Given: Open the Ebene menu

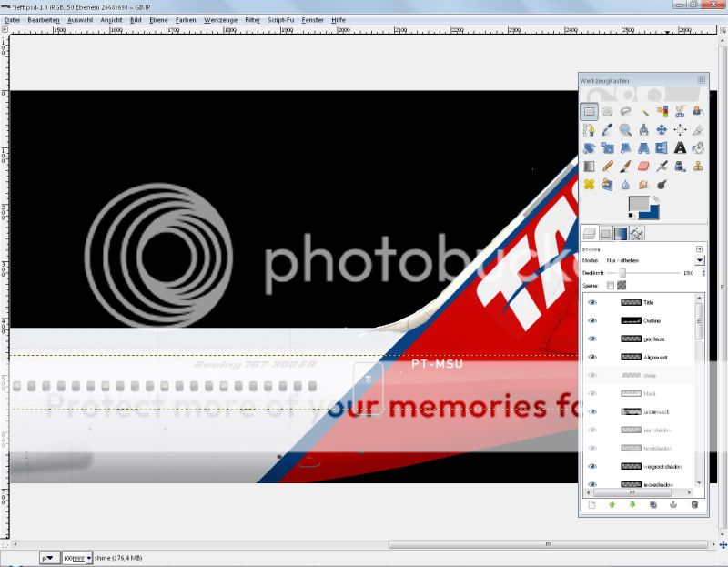Looking at the screenshot, I should 158,19.
